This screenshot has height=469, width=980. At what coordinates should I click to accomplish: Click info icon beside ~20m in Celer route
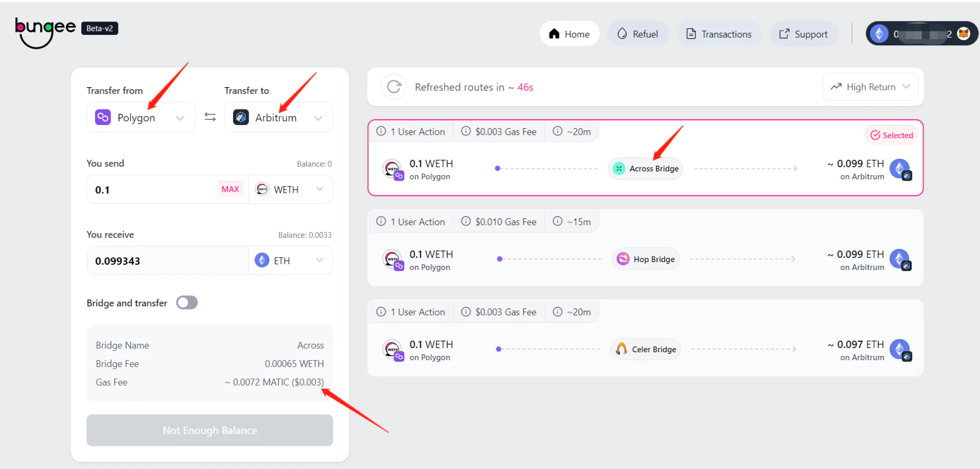coord(558,312)
